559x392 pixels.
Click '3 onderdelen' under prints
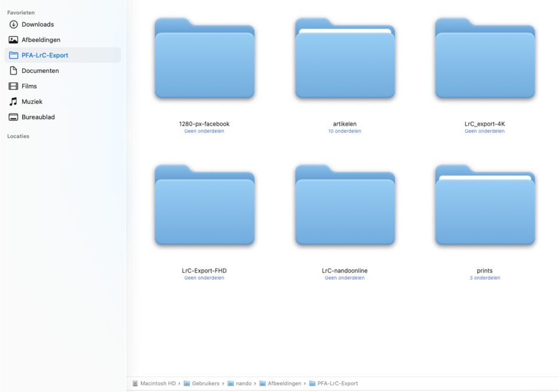coord(485,278)
